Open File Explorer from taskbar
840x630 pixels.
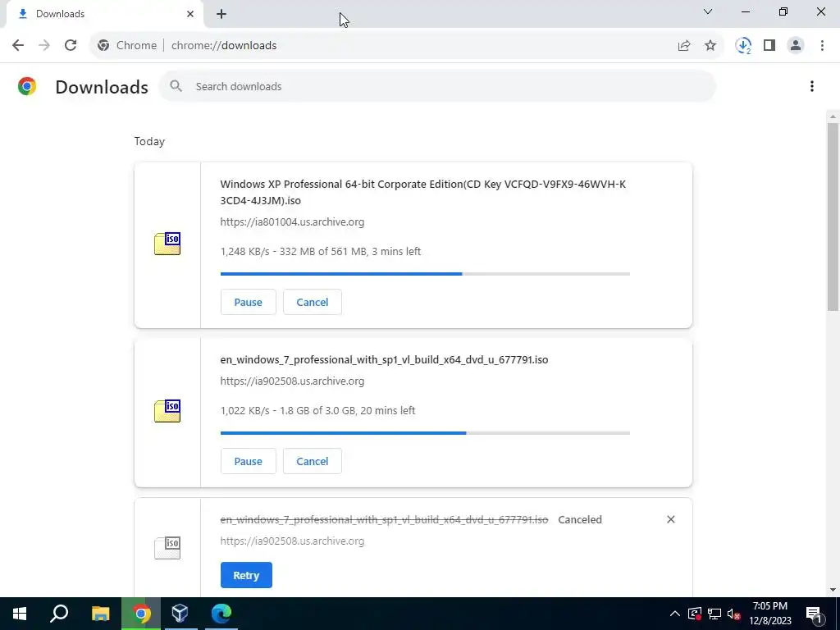[100, 614]
